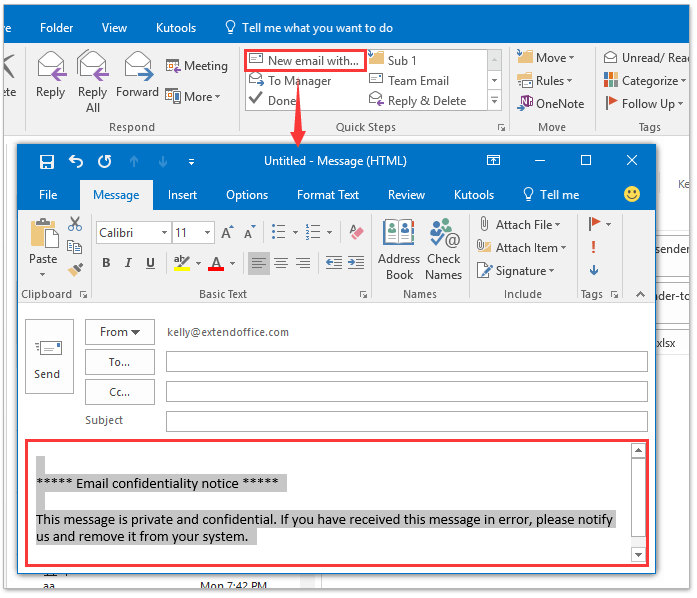
Task: Click the To... recipients button
Action: coord(120,362)
